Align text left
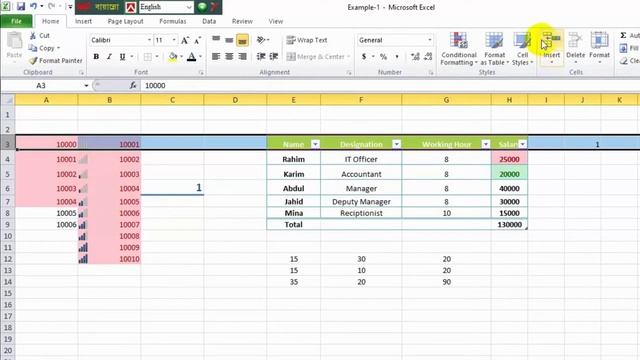The height and width of the screenshot is (360, 640). (x=216, y=57)
